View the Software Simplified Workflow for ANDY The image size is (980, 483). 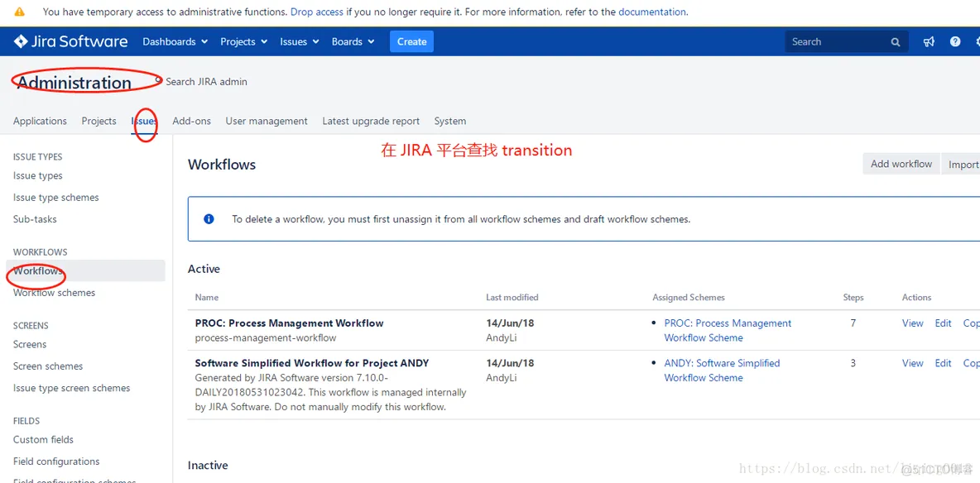coord(912,364)
